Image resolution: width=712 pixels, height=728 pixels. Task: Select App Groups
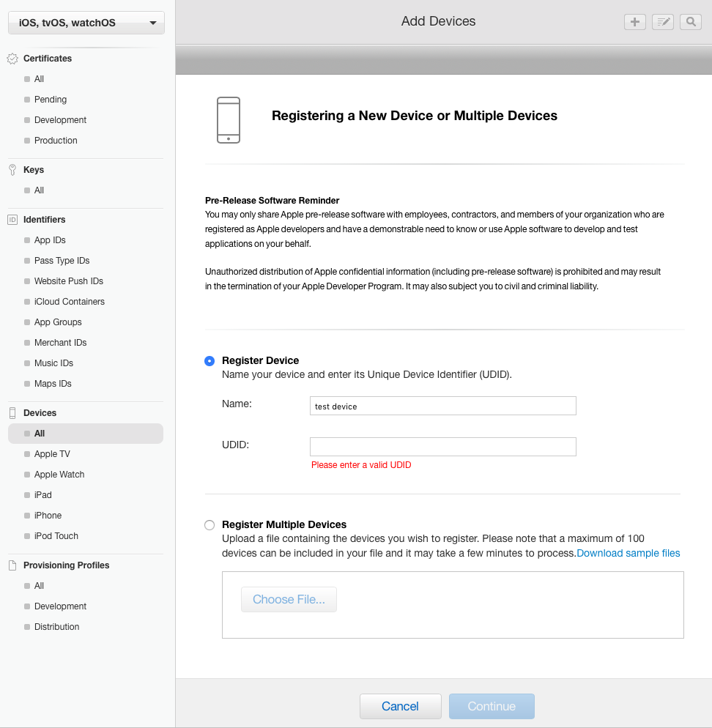(58, 322)
